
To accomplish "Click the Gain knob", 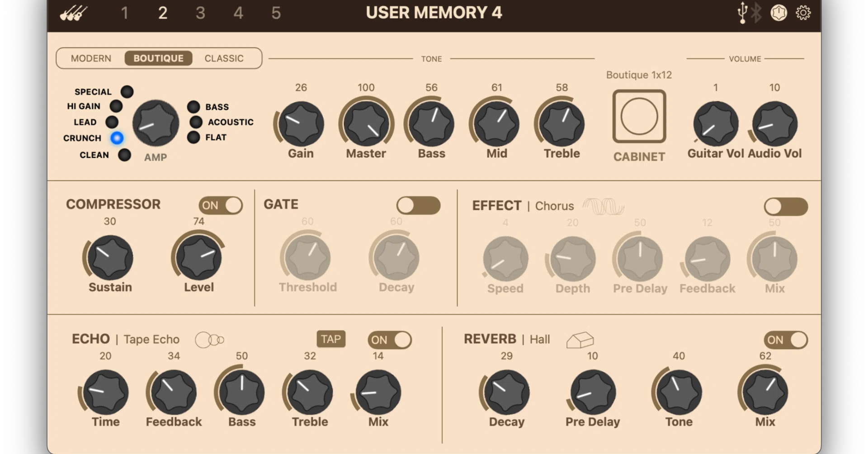I will 301,123.
